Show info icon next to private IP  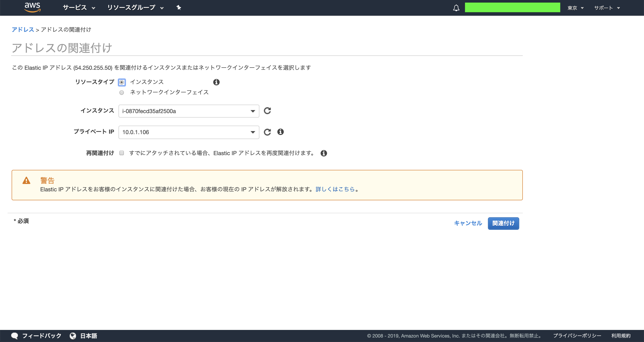click(x=280, y=132)
